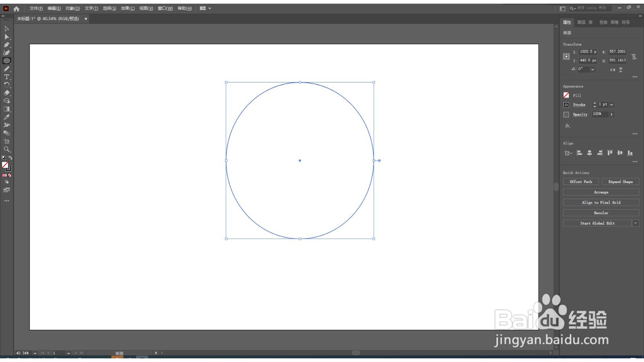Image resolution: width=644 pixels, height=362 pixels.
Task: Go to the Home screen
Action: (x=17, y=8)
